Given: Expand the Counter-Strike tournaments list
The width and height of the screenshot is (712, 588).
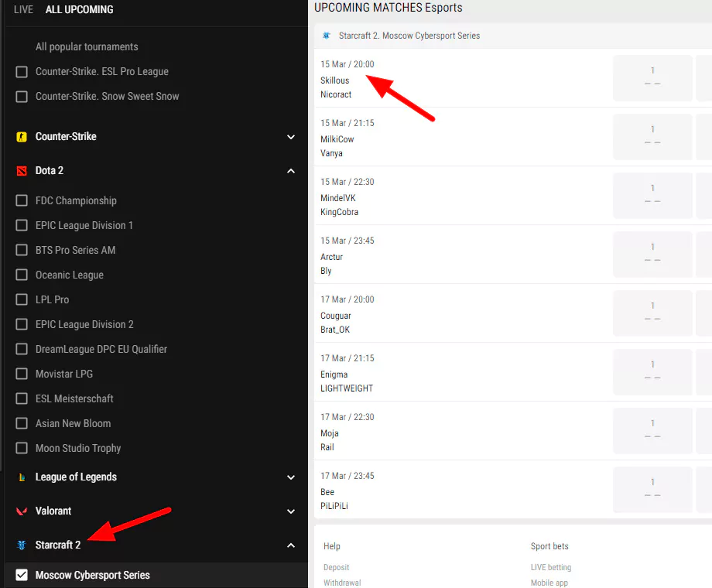Looking at the screenshot, I should 291,137.
